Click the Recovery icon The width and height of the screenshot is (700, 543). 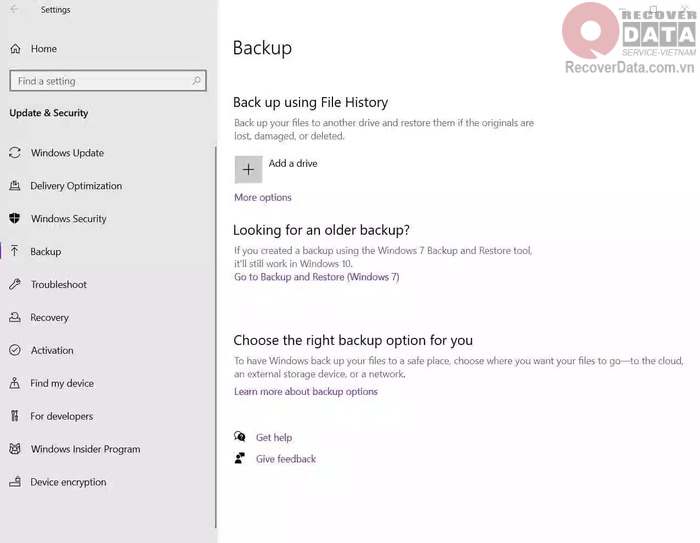click(x=15, y=317)
